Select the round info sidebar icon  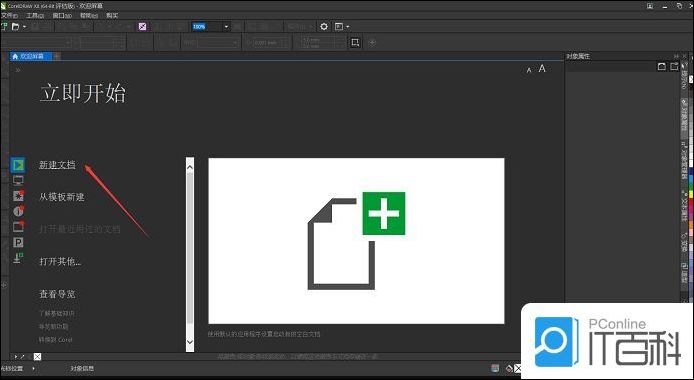[18, 211]
